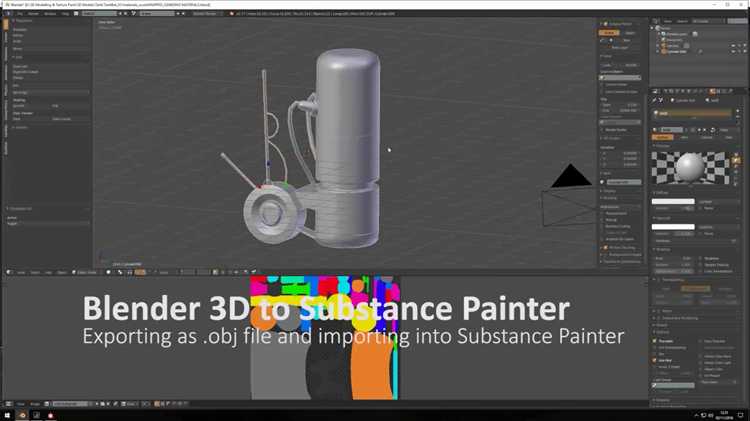Viewport: 750px width, 421px height.
Task: Click the Rotate tool button
Action: 50,35
